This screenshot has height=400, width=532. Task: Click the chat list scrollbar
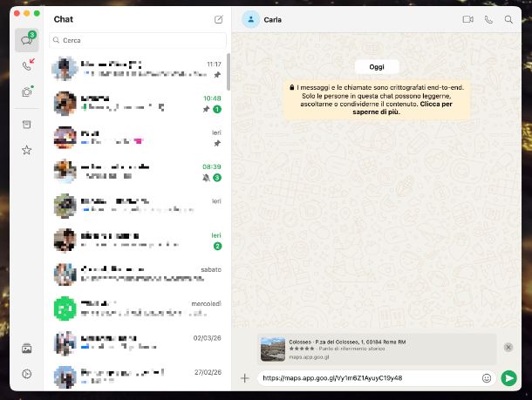[x=228, y=71]
